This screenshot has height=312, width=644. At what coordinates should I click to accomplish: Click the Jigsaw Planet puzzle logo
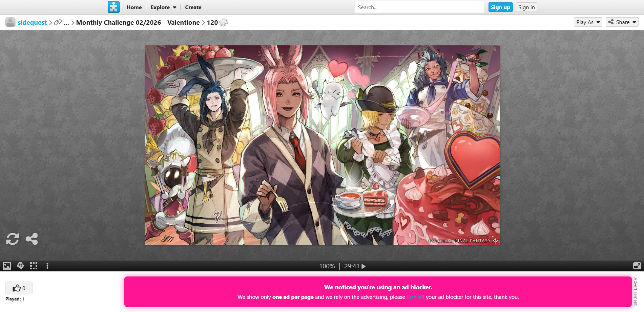pos(113,7)
